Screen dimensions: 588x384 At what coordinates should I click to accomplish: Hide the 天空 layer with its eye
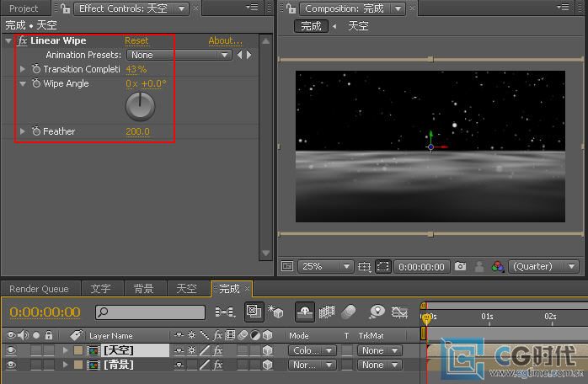[x=11, y=350]
